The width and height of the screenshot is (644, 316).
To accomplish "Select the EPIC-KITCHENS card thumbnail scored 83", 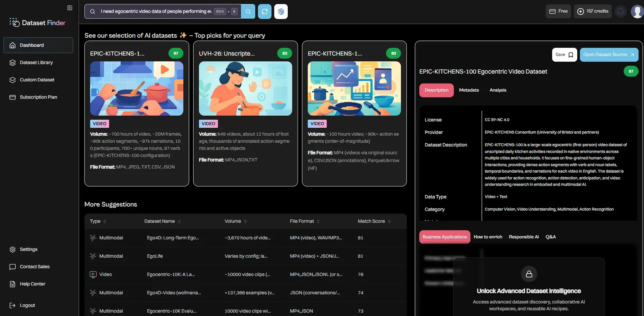I will 354,88.
